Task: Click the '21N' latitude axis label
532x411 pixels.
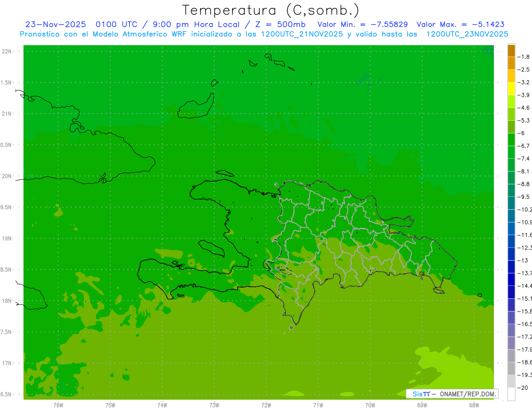Action: (x=7, y=114)
